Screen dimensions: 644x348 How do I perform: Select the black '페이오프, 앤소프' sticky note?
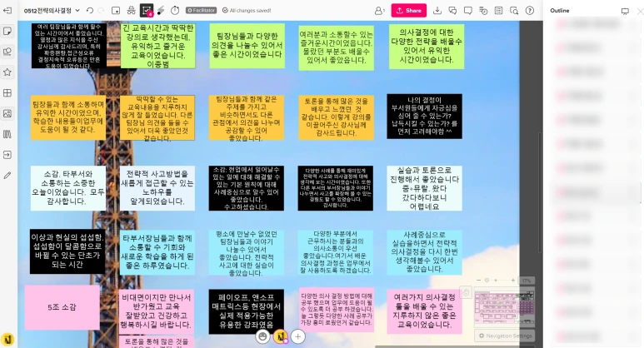[246, 311]
